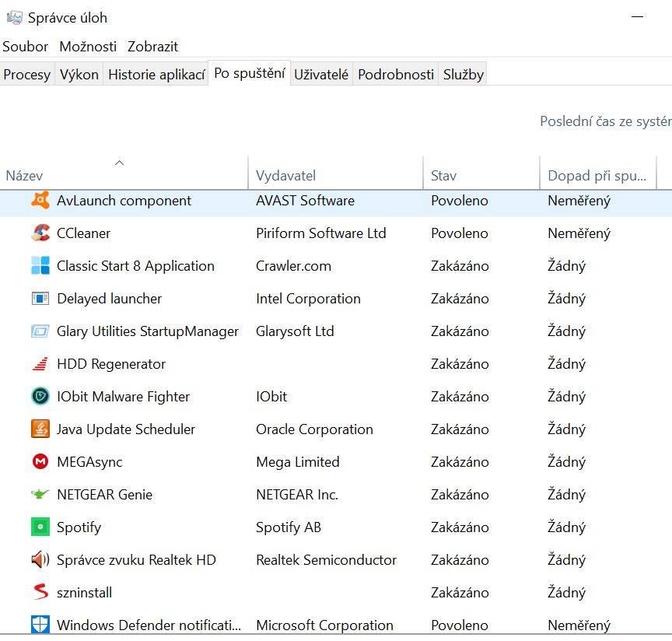Select the green Spotify icon
This screenshot has width=672, height=641.
tap(40, 527)
